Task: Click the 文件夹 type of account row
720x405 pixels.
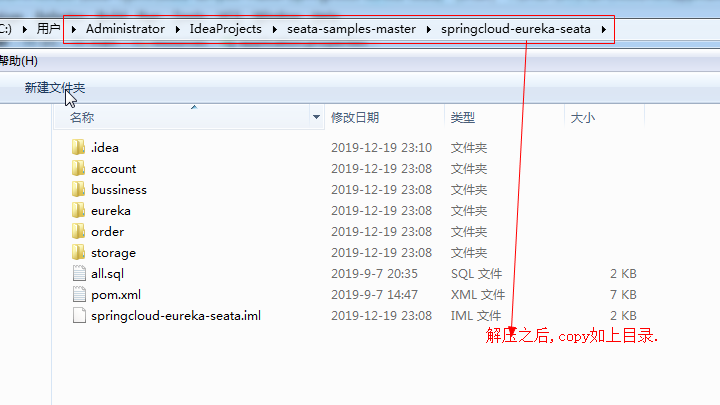Action: (469, 169)
